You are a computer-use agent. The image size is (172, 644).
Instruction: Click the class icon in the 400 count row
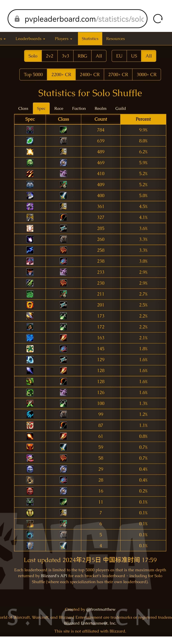click(x=63, y=196)
